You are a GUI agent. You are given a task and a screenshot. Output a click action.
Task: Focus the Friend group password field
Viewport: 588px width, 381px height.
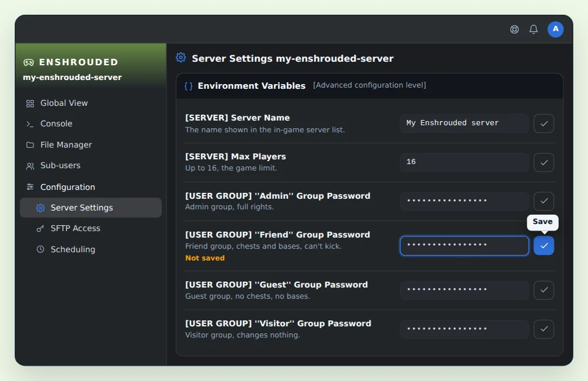pos(465,246)
